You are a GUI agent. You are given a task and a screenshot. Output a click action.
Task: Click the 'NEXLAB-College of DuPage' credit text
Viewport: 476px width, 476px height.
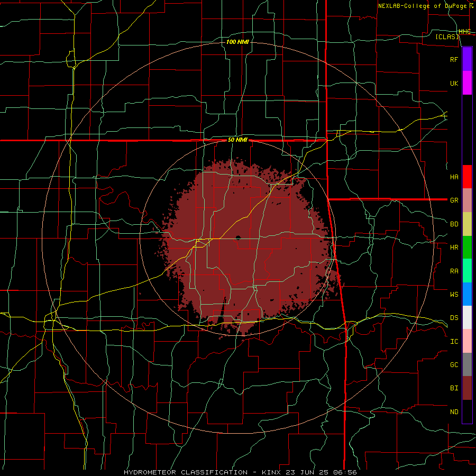pos(422,6)
